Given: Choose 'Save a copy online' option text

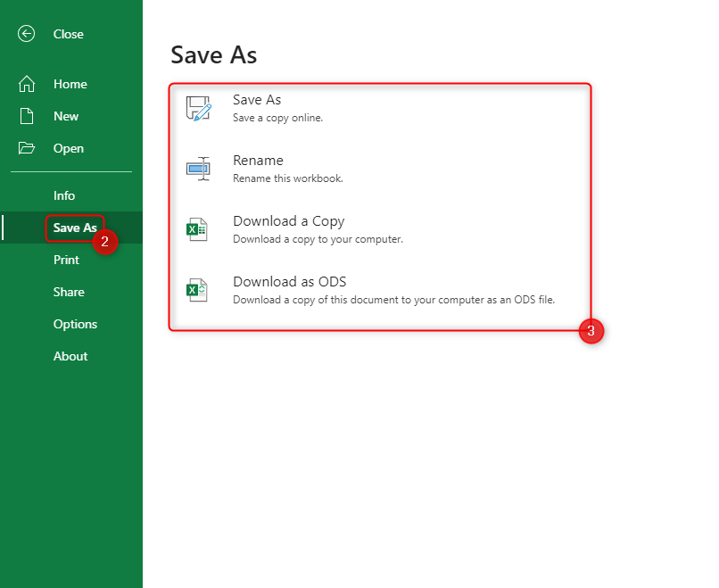Looking at the screenshot, I should coord(277,118).
